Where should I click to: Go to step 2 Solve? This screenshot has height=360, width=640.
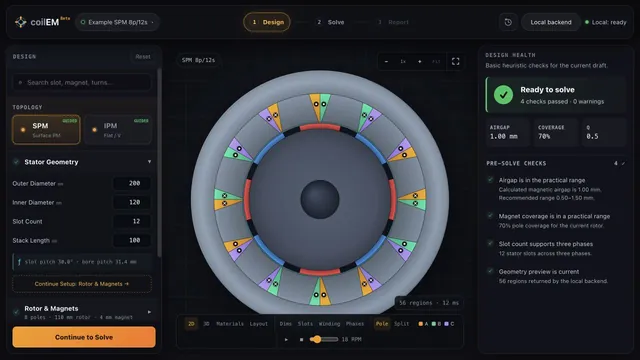click(x=331, y=22)
